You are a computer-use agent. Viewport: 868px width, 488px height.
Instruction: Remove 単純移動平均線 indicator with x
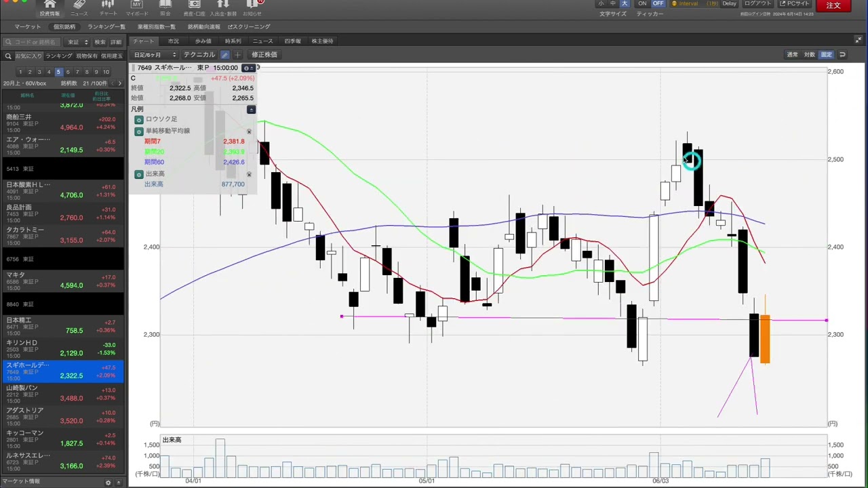pos(249,131)
